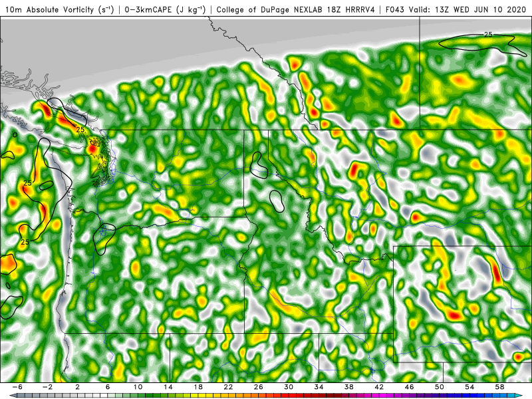The image size is (532, 399).
Task: Click the '-6' colorbar tick label
Action: [x=17, y=387]
